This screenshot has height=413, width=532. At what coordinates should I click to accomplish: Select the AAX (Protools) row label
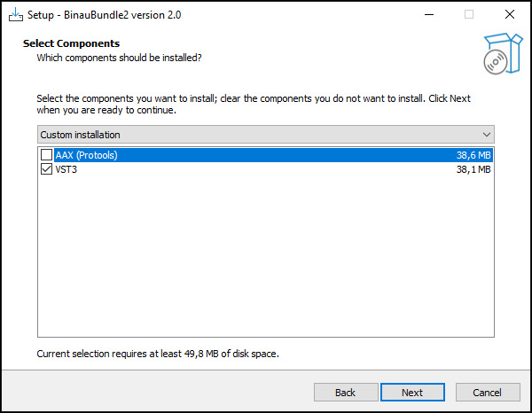point(86,155)
